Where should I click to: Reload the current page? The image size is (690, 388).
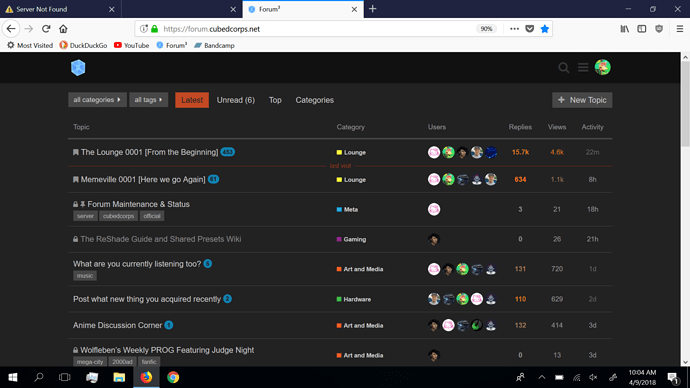point(46,29)
